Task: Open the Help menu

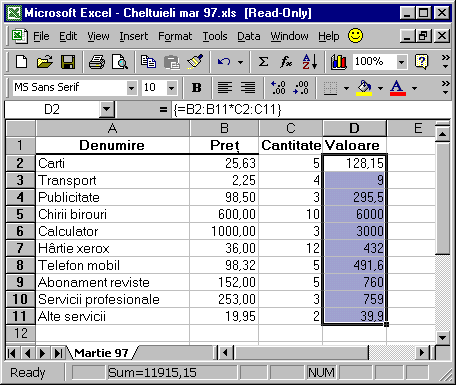Action: click(x=328, y=36)
